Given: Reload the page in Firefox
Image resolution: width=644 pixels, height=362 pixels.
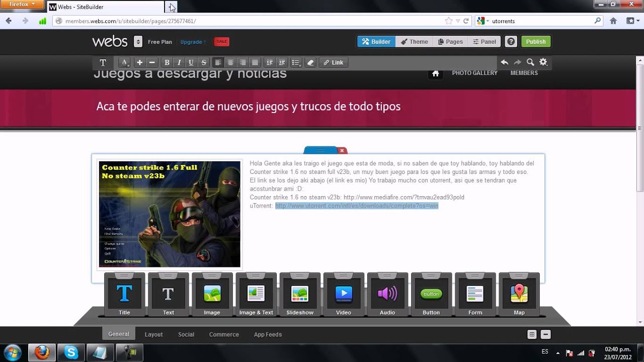Looking at the screenshot, I should pyautogui.click(x=466, y=21).
